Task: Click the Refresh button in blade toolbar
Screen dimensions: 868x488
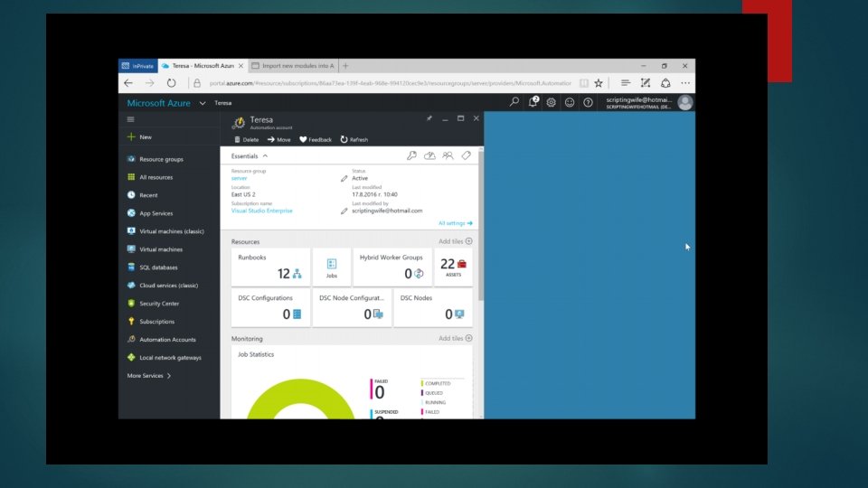Action: click(x=354, y=140)
